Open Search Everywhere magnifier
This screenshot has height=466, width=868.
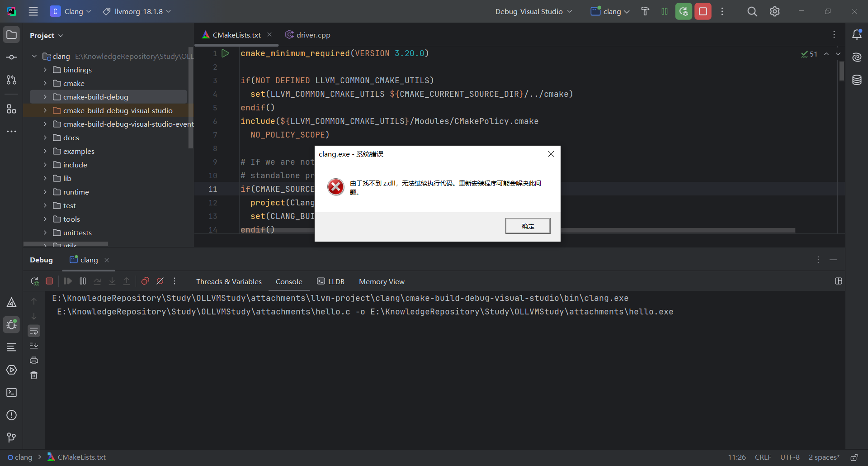coord(752,11)
